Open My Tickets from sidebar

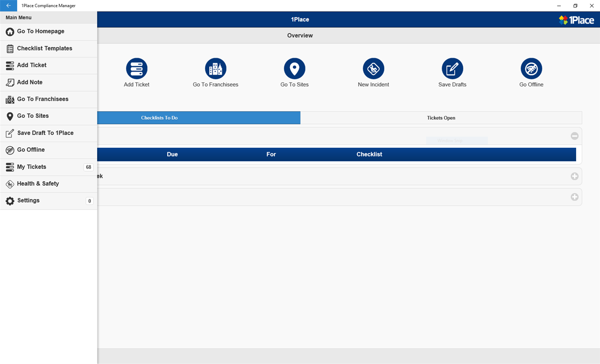click(x=49, y=167)
